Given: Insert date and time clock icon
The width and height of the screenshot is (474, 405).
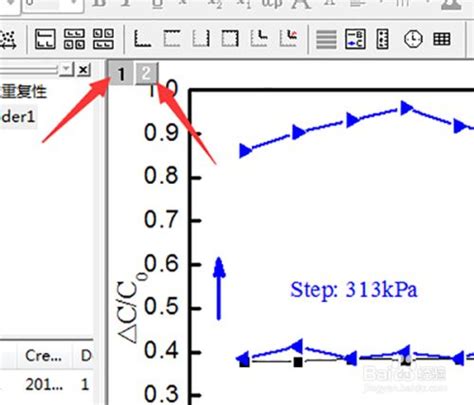Looking at the screenshot, I should point(413,39).
